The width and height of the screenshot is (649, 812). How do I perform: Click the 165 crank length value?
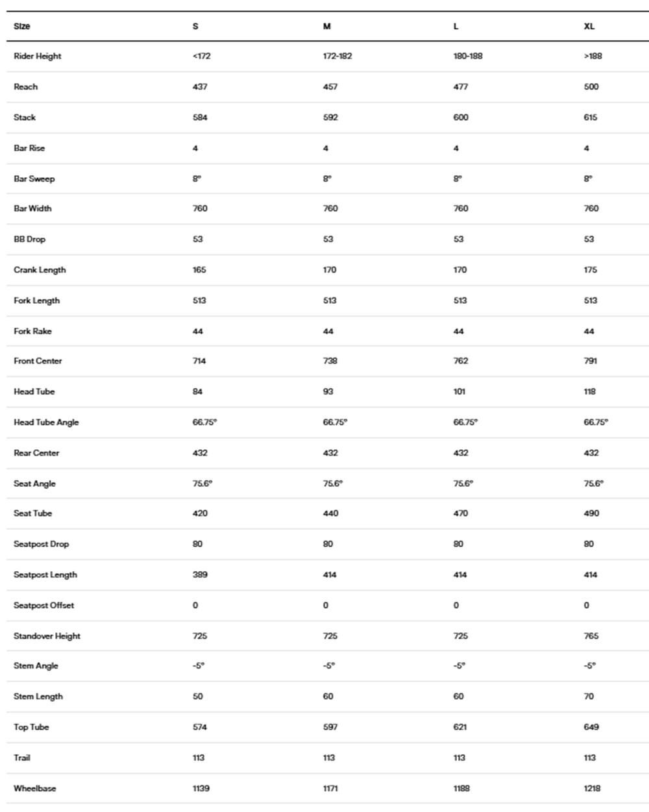(x=199, y=270)
